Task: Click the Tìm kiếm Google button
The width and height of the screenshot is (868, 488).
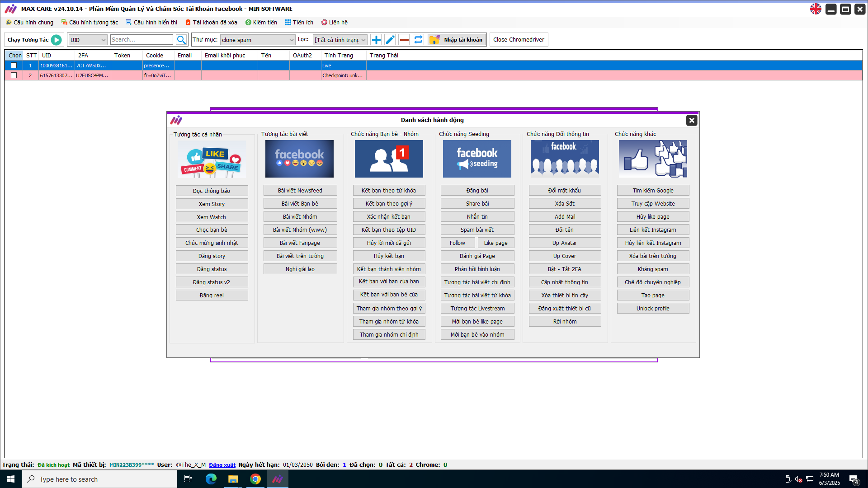Action: [653, 190]
